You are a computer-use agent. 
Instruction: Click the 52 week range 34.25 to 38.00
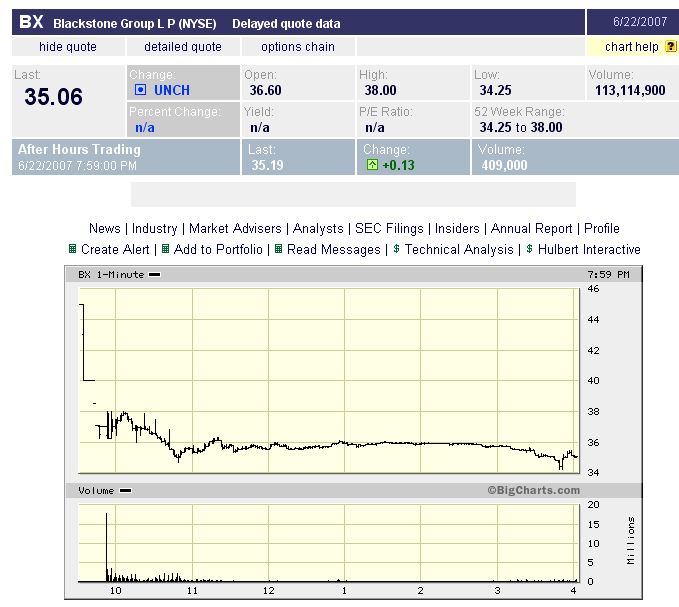(x=521, y=127)
